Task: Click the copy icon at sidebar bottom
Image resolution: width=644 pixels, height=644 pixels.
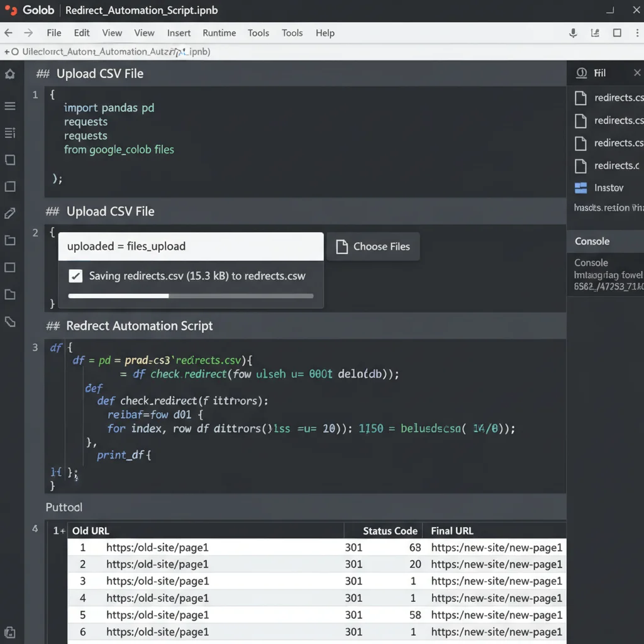Action: pos(10,631)
